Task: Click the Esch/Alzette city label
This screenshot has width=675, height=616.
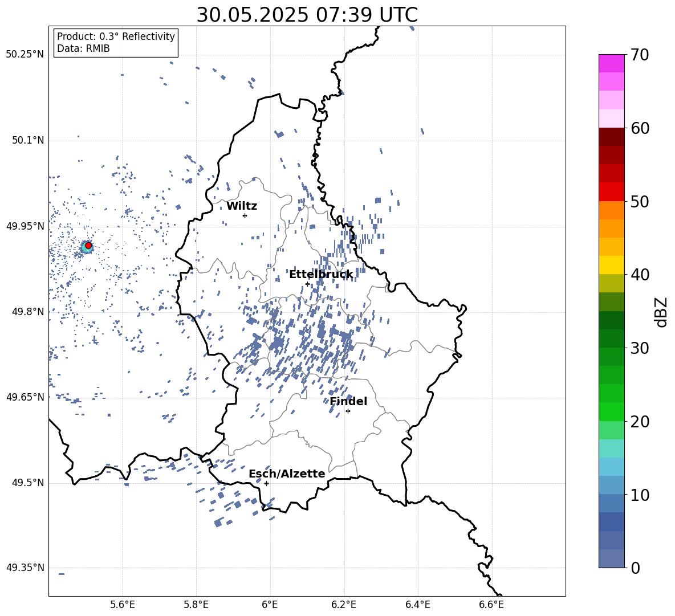Action: point(287,474)
